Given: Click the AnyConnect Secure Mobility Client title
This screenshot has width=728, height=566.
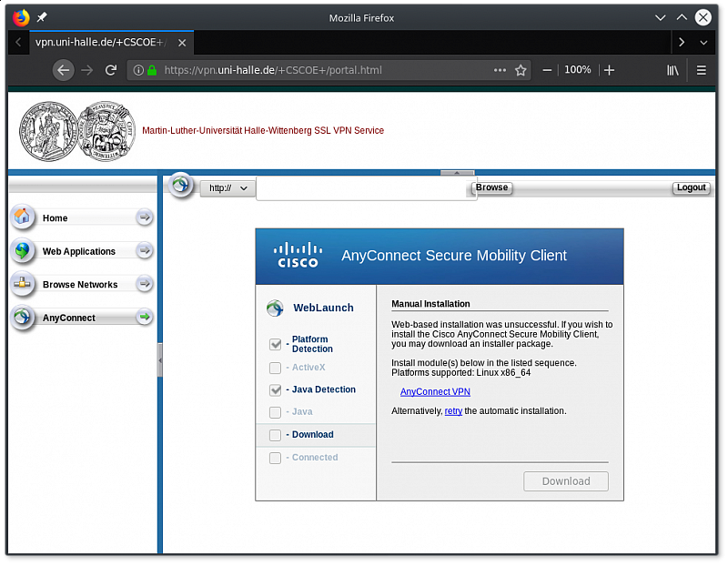Looking at the screenshot, I should pos(454,256).
